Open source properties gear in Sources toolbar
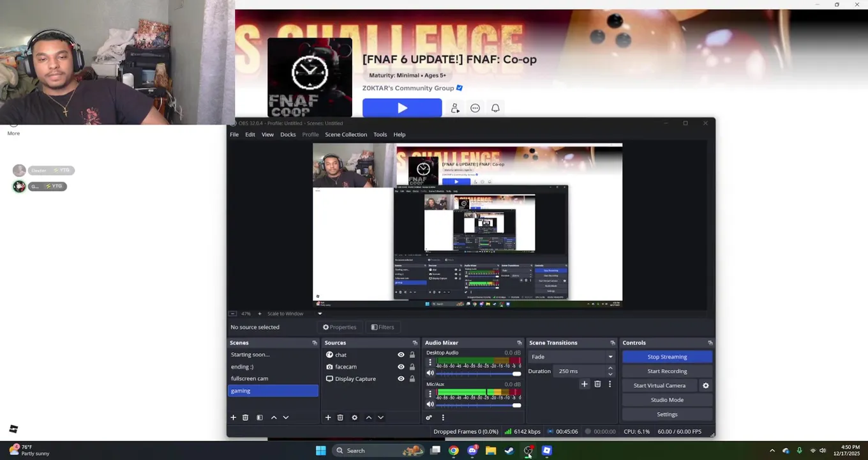 [x=354, y=417]
